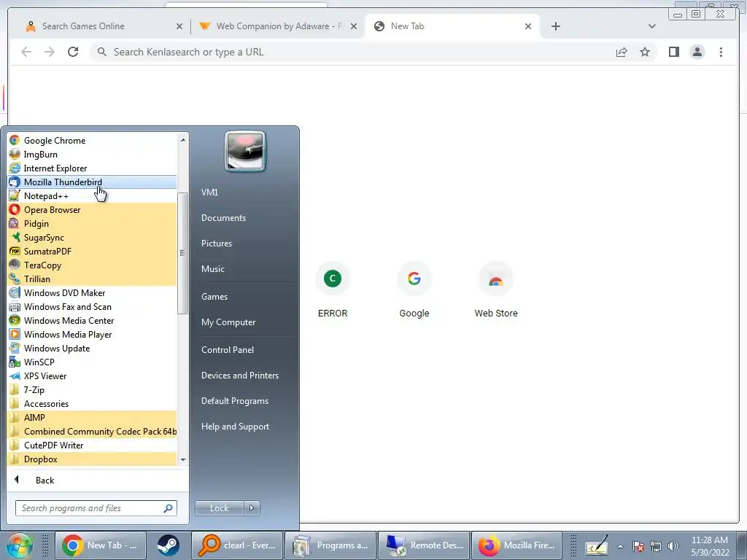Switch to the Web Companion by Adaware tab
The width and height of the screenshot is (747, 560).
(x=279, y=26)
